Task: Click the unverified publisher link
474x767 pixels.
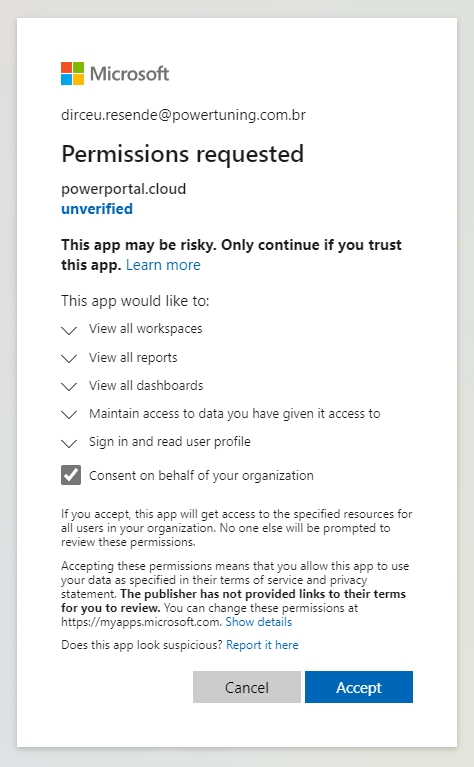Action: pos(97,209)
